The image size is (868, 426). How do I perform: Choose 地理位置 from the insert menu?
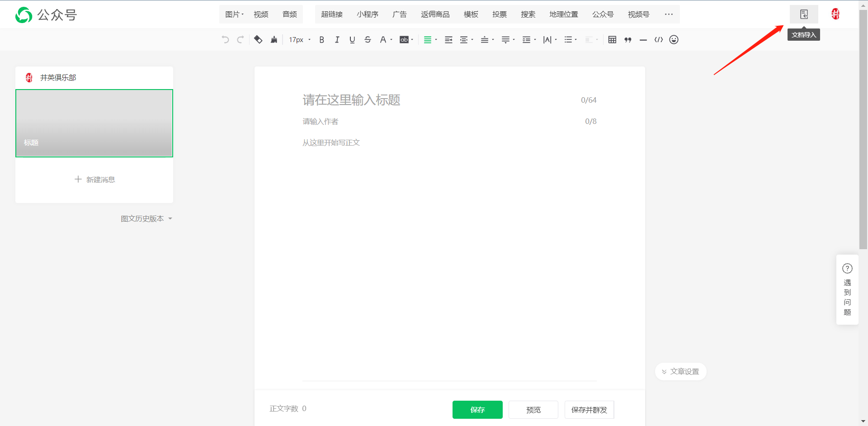pos(564,14)
